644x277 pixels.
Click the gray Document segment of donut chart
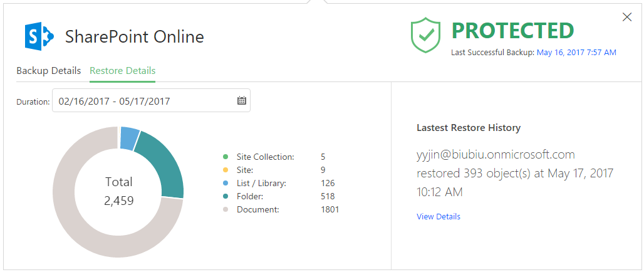(x=81, y=226)
